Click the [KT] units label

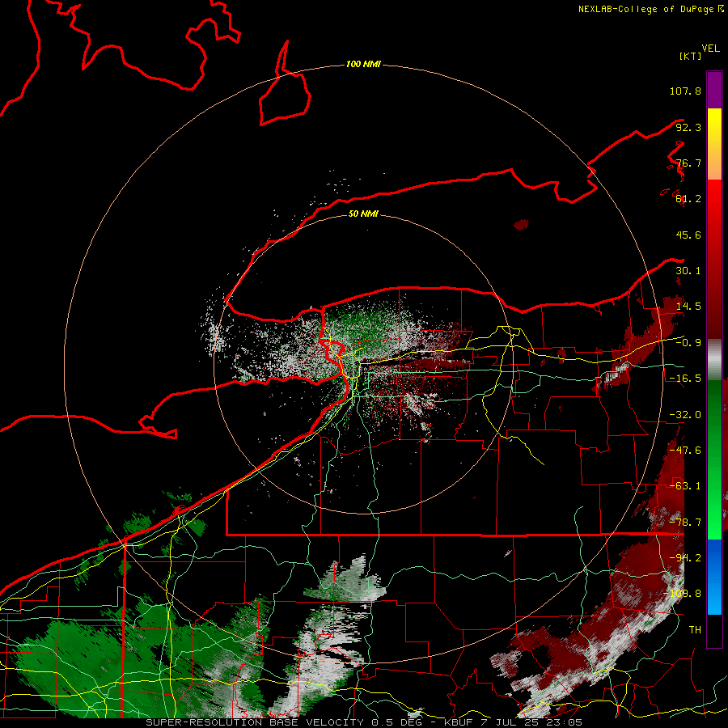690,56
